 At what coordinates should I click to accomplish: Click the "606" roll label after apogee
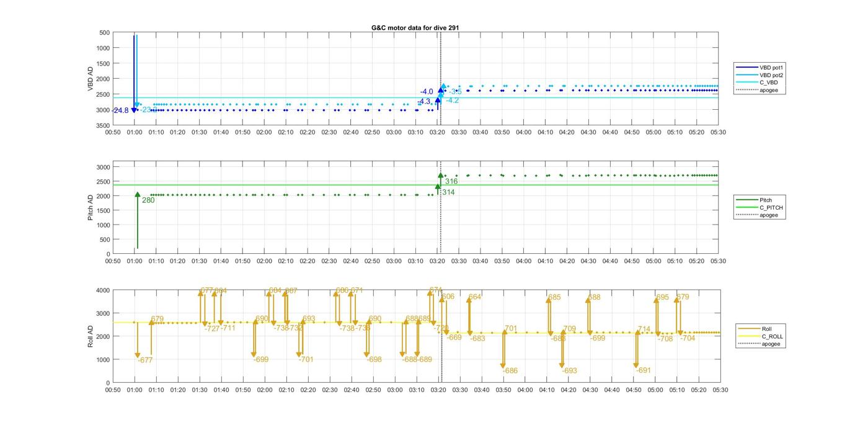(448, 297)
